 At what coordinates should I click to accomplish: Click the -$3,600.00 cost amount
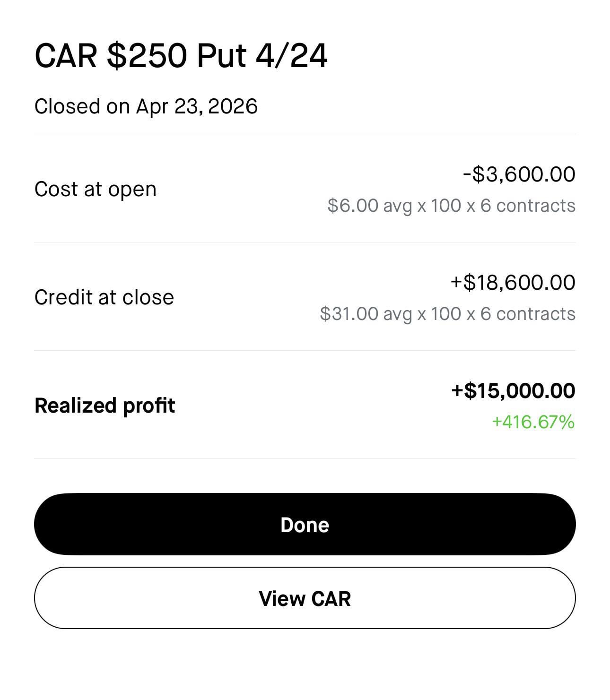pyautogui.click(x=519, y=174)
